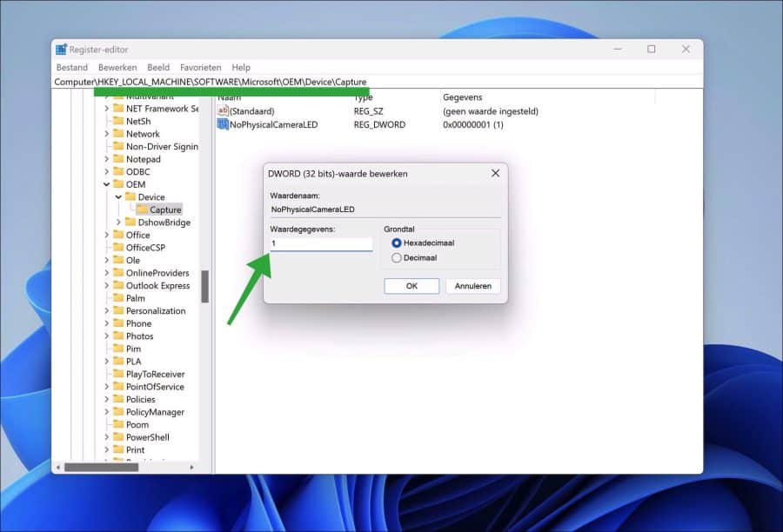Click the Waardenaam field showing NoPhysicalCameraLED
The width and height of the screenshot is (783, 532).
pos(385,209)
